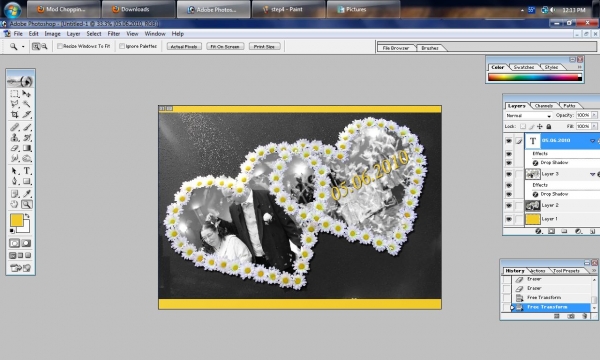600x360 pixels.
Task: Open Zoom tool preset picker arrow
Action: pyautogui.click(x=23, y=47)
